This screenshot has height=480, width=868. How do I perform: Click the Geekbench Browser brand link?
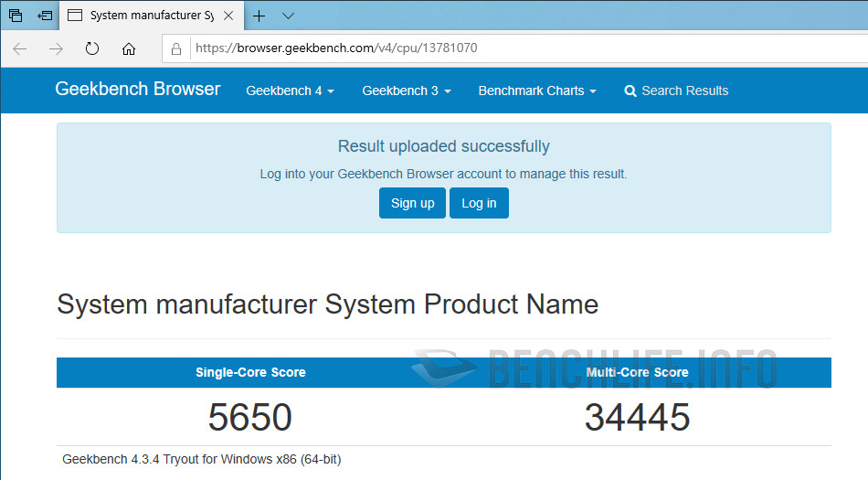[138, 90]
